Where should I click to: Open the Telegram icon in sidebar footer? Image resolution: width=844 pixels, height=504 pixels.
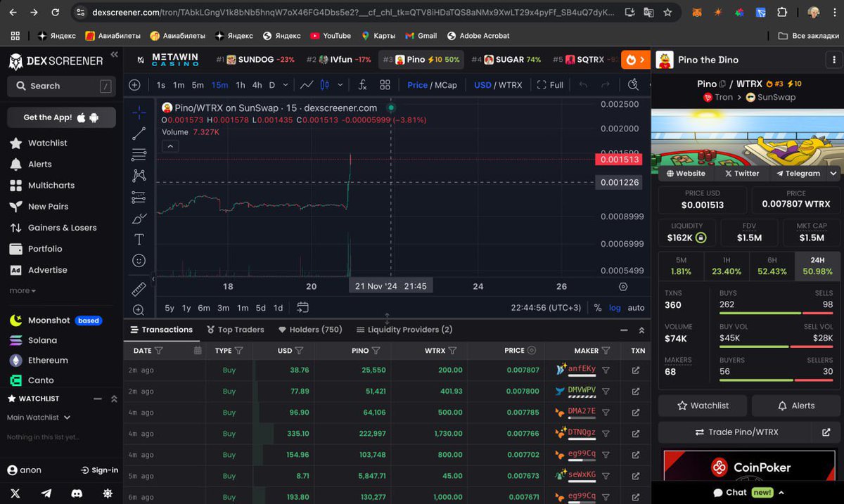click(x=46, y=493)
